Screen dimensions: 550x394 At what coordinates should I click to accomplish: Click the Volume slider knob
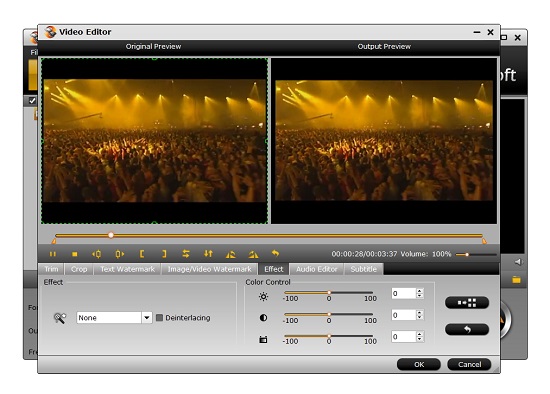(467, 254)
